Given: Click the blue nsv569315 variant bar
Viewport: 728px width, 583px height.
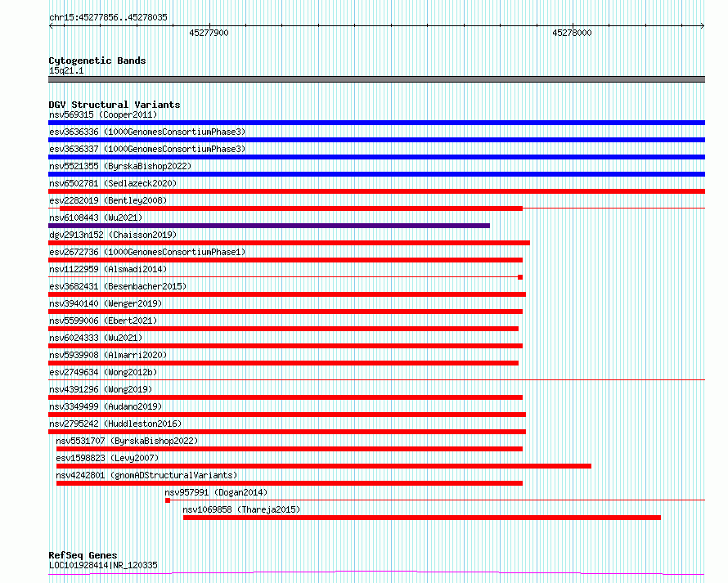Looking at the screenshot, I should pyautogui.click(x=376, y=123).
